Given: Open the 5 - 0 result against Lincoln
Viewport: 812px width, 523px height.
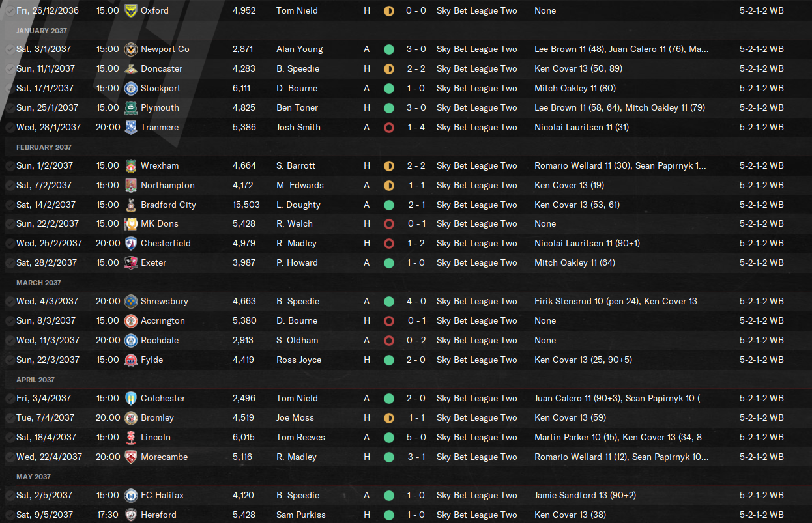Looking at the screenshot, I should tap(416, 438).
